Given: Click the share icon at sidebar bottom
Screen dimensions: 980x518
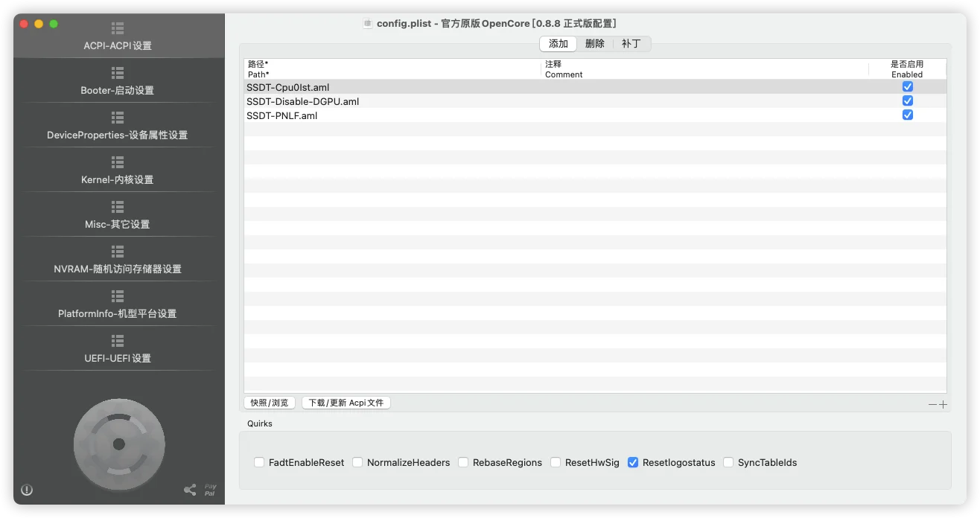Looking at the screenshot, I should 190,490.
